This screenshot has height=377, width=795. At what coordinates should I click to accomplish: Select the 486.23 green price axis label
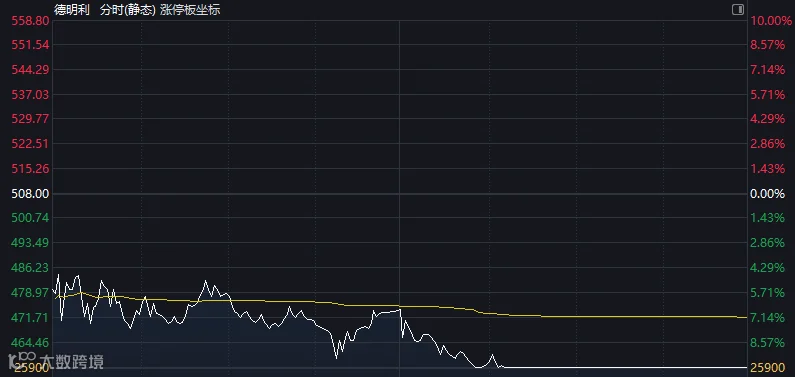(30, 268)
